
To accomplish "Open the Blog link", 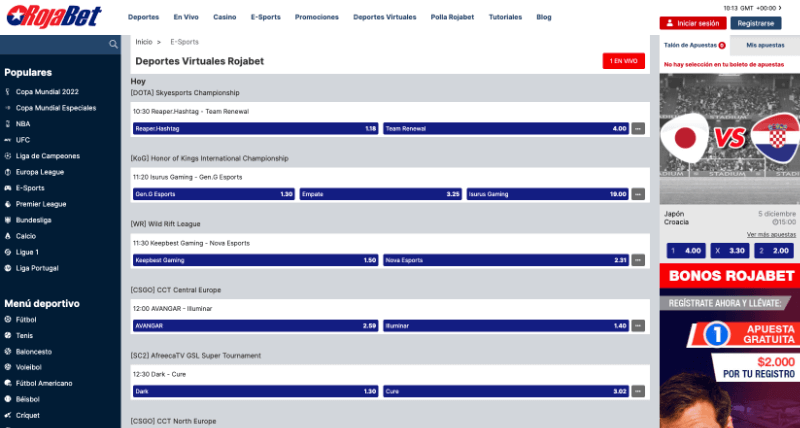I will point(544,17).
